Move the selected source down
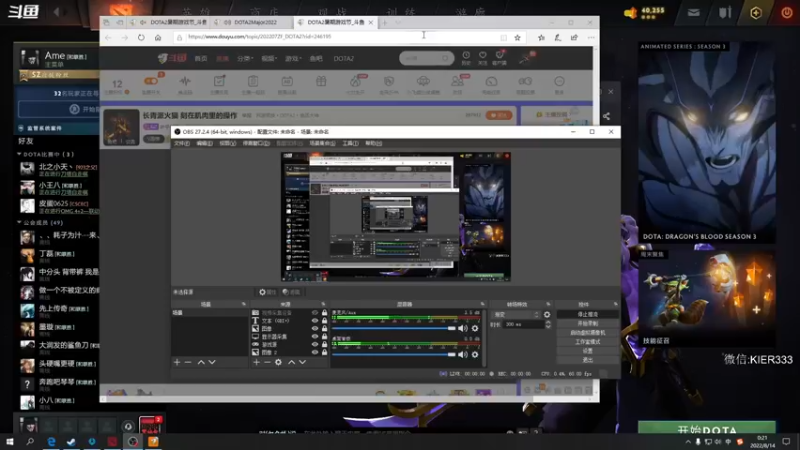800x450 pixels. (x=303, y=362)
